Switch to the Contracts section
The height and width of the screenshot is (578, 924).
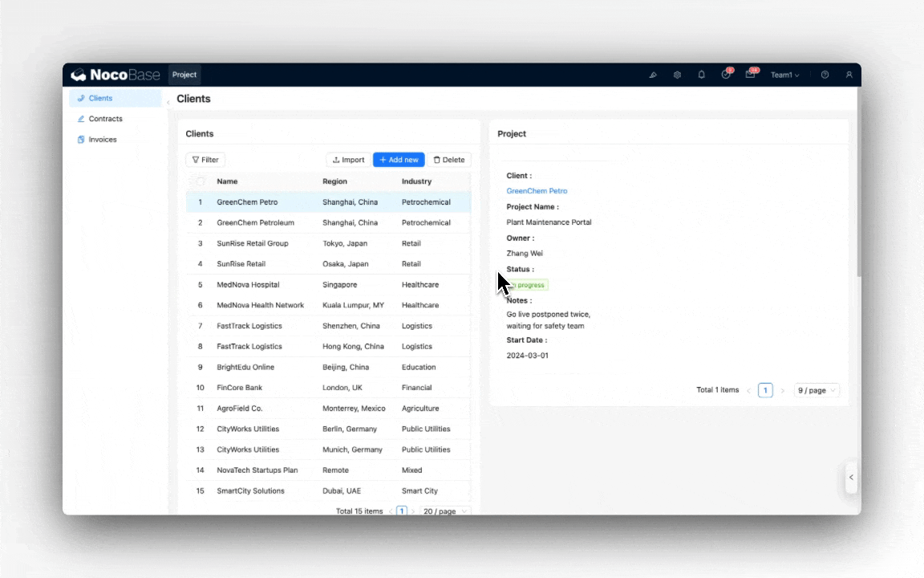click(x=105, y=118)
